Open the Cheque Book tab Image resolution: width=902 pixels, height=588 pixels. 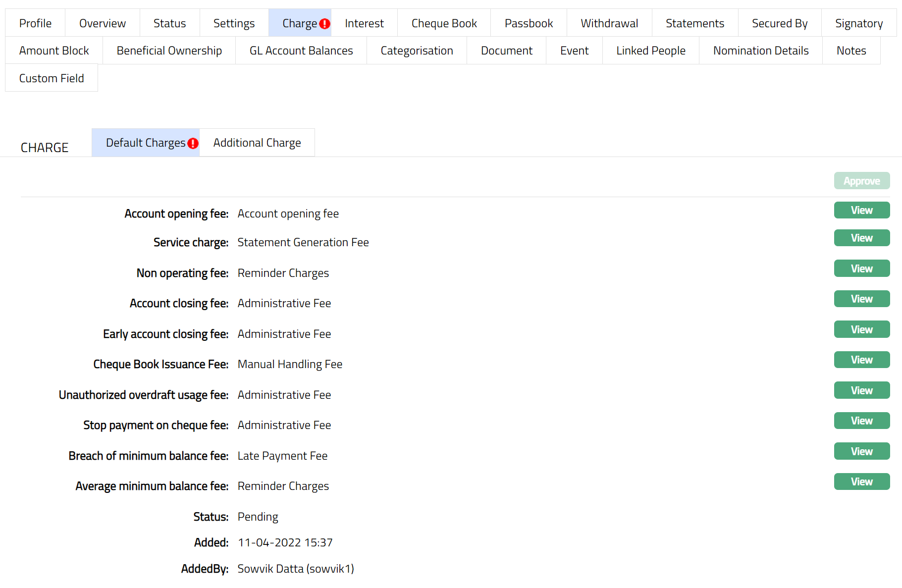(x=444, y=23)
